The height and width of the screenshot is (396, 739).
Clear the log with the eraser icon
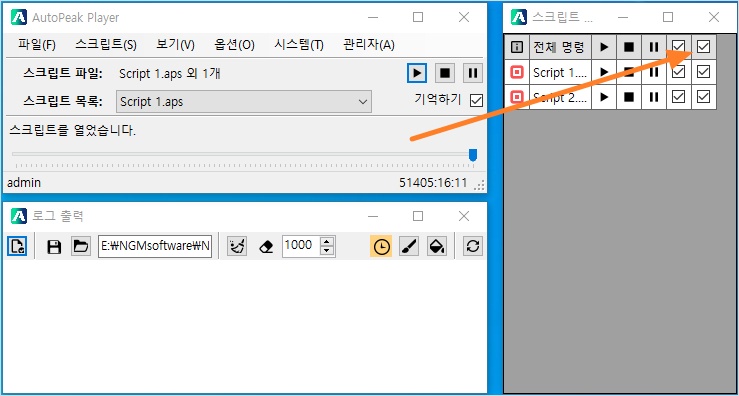266,247
